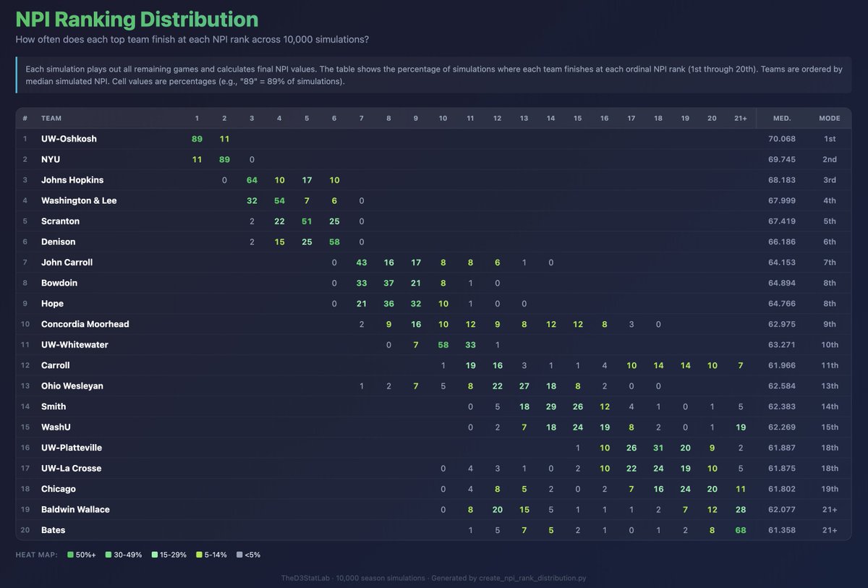Click the MED. column header
The height and width of the screenshot is (588, 868).
click(x=782, y=118)
